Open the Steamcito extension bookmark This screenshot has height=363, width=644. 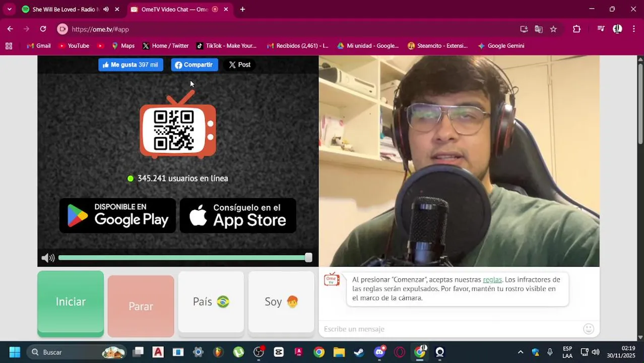tap(437, 46)
